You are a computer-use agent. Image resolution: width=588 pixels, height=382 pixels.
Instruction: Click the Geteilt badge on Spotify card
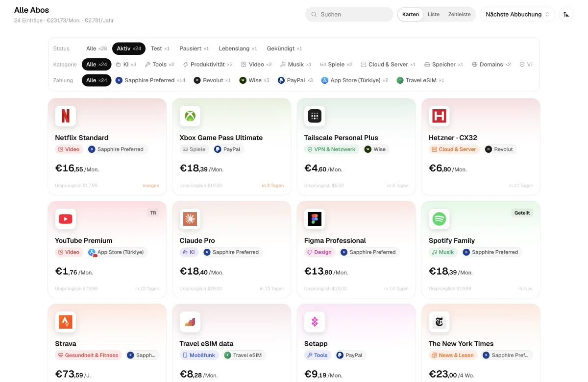[x=522, y=213]
